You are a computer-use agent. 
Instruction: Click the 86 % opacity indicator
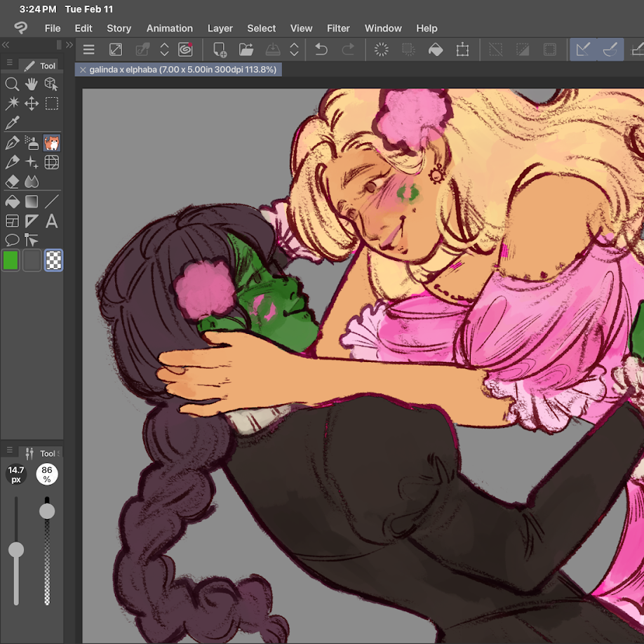[x=47, y=474]
